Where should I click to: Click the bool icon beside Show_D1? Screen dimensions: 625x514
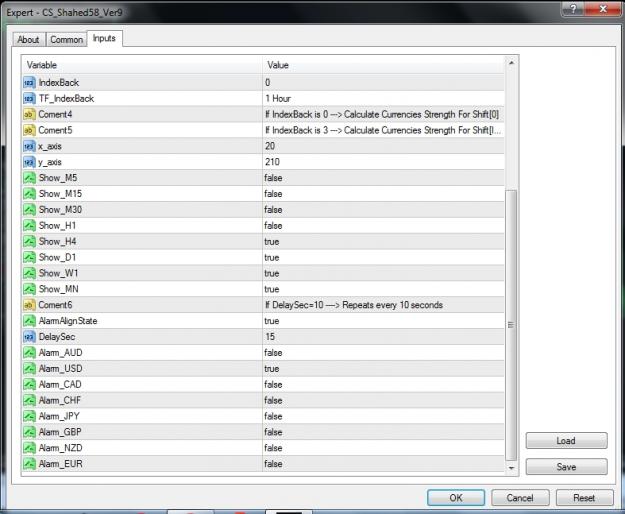click(29, 257)
